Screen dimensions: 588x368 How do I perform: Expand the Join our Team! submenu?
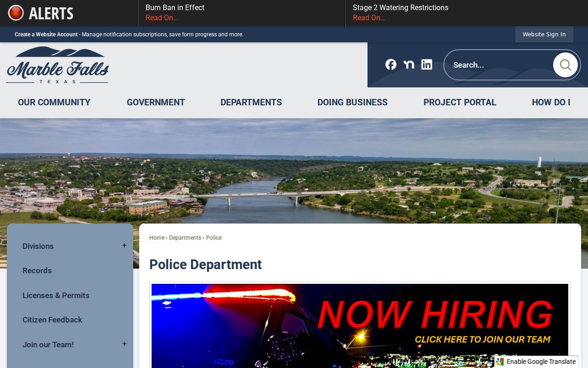pos(124,344)
